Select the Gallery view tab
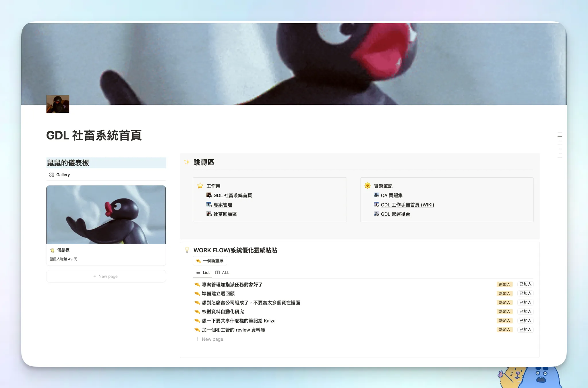Screen dimensions: 588x388 tap(60, 174)
